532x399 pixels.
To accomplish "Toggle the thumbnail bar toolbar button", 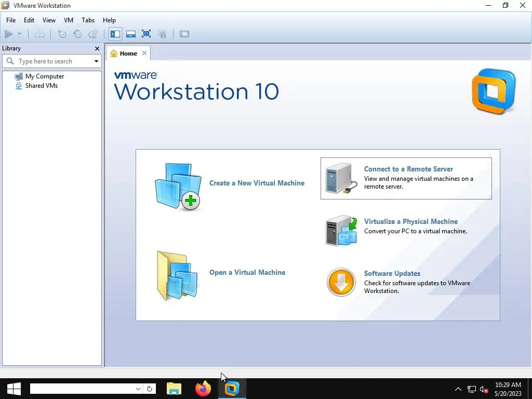I will (x=131, y=34).
